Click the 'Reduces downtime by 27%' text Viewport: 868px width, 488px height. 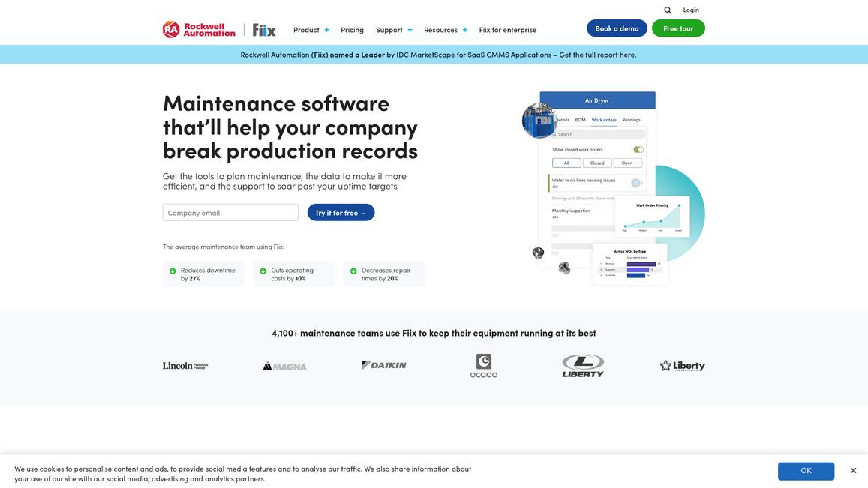point(208,274)
